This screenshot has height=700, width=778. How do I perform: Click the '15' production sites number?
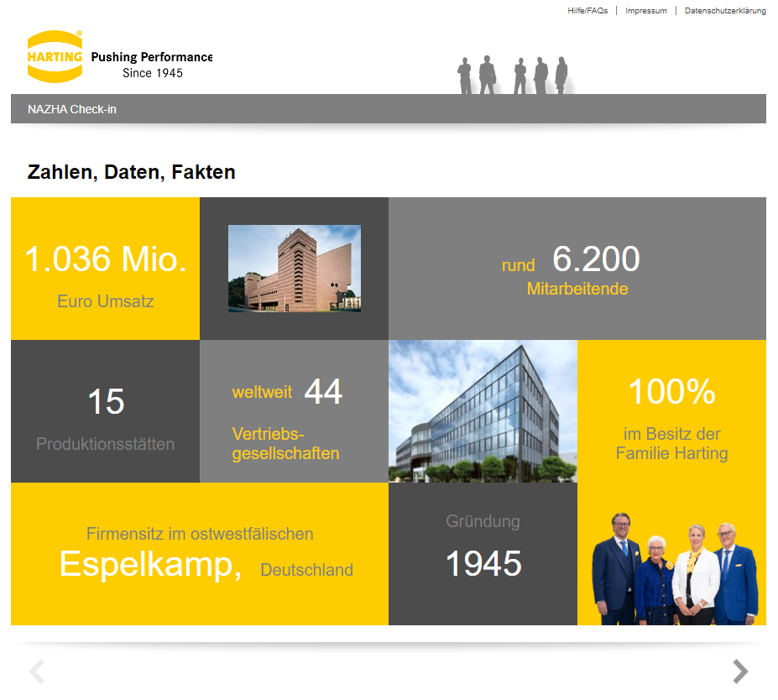tap(106, 401)
